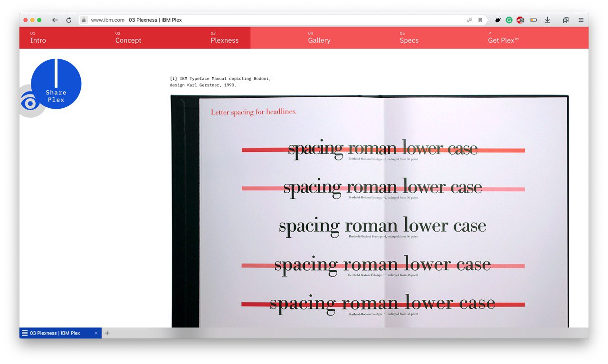Click the lock icon in address bar
The width and height of the screenshot is (608, 364).
click(x=84, y=20)
